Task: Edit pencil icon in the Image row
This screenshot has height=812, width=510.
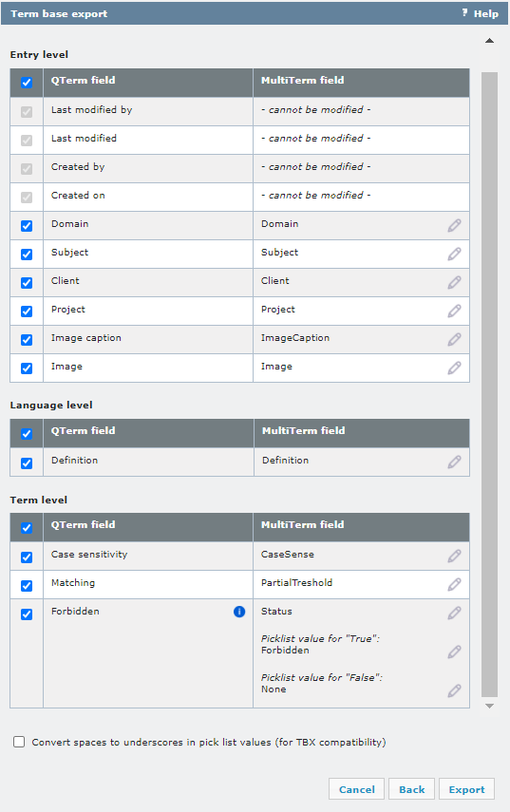Action: click(x=455, y=368)
